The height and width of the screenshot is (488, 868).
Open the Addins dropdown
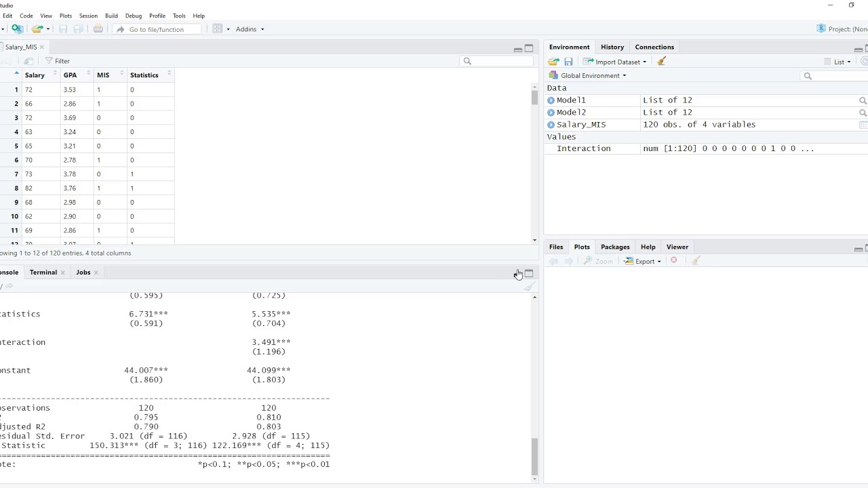click(x=250, y=29)
